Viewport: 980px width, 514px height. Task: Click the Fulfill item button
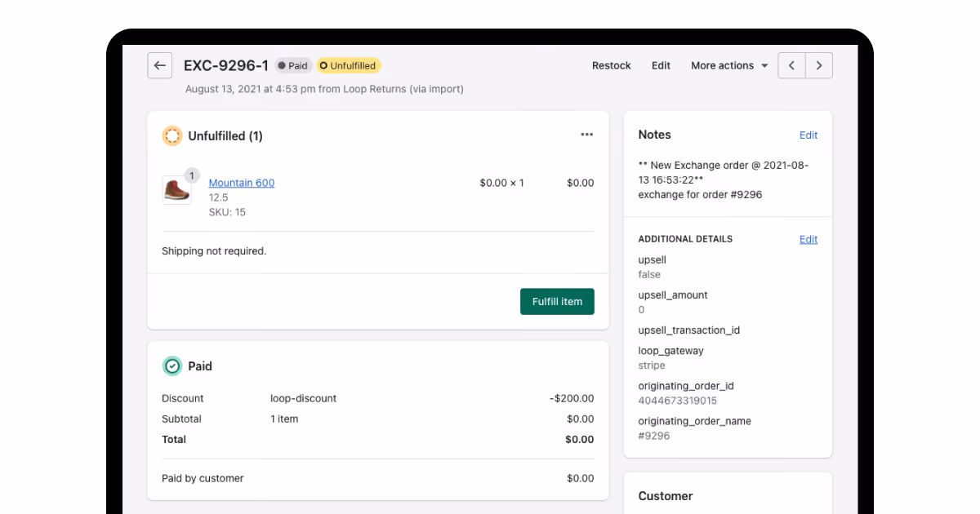click(557, 301)
